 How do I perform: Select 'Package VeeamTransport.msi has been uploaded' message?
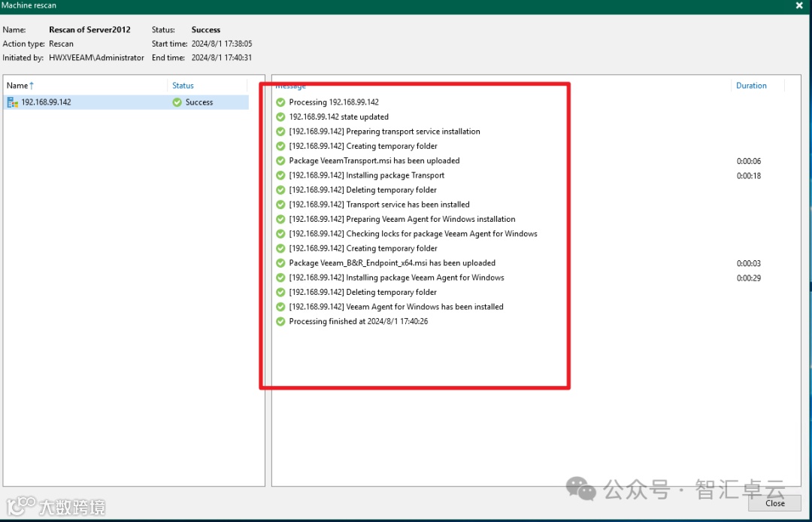click(x=374, y=160)
